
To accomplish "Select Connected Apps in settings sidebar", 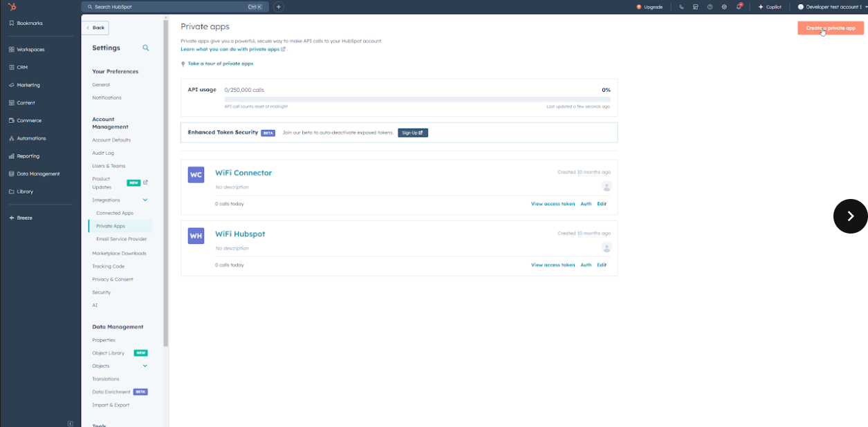I will pos(115,213).
